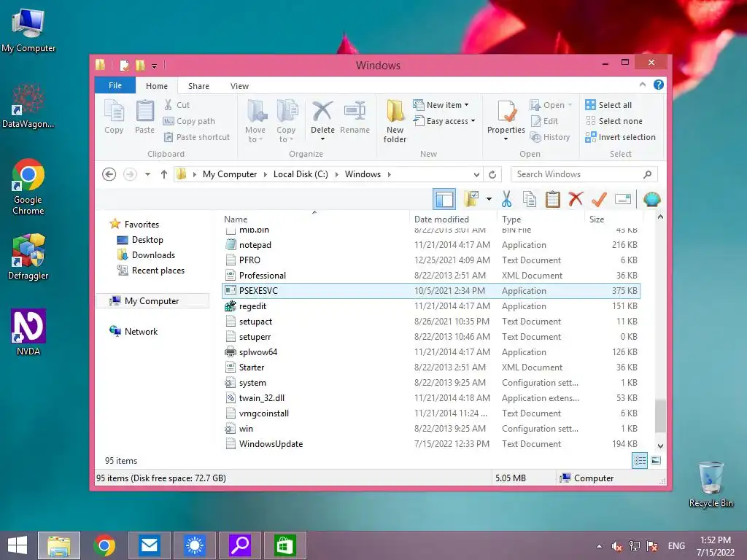Click the clipboard paste icon in lower toolbar

[x=553, y=199]
